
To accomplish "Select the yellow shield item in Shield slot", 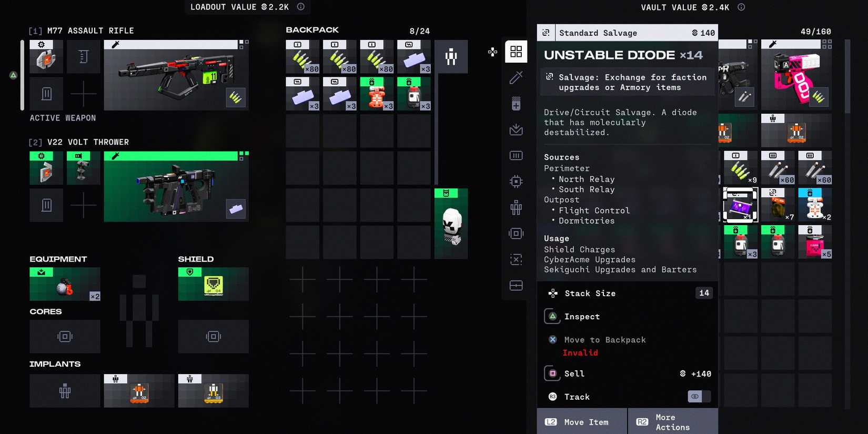I will [213, 284].
